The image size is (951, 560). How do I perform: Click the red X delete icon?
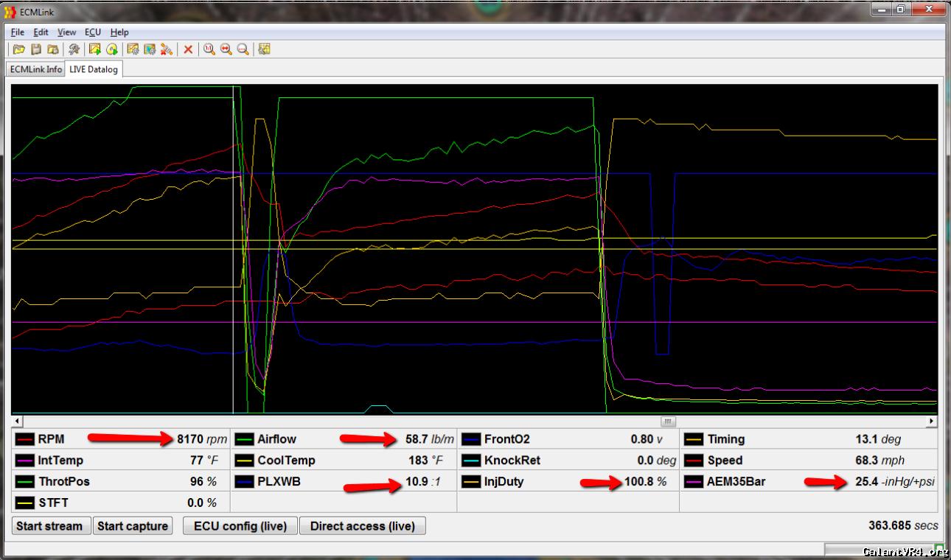click(188, 49)
